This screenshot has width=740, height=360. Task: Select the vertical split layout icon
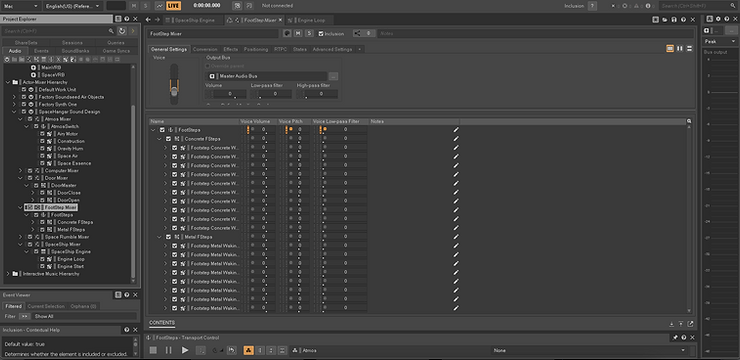click(680, 49)
